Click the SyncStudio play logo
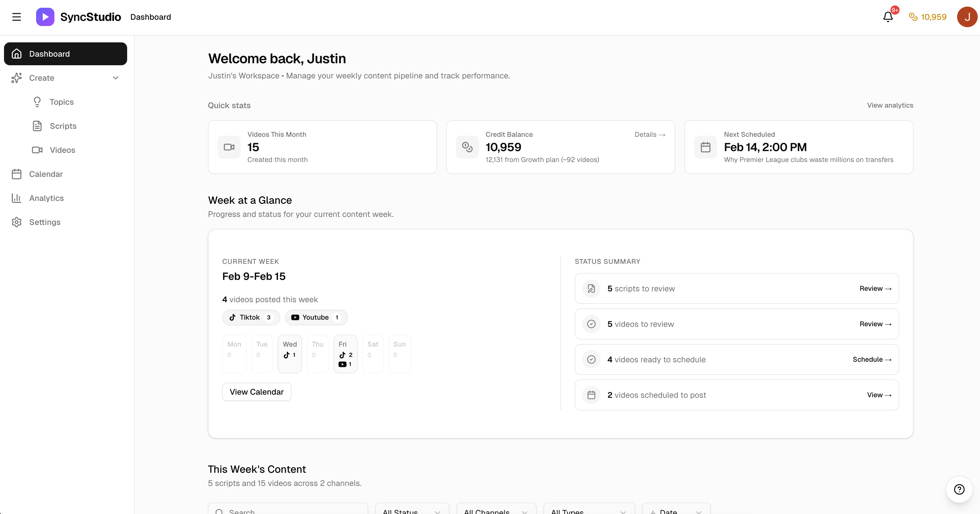Image resolution: width=980 pixels, height=514 pixels. [45, 17]
